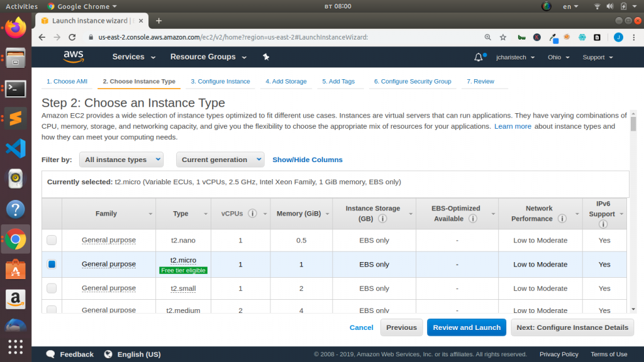Open Visual Studio Code from the dock

click(14, 149)
